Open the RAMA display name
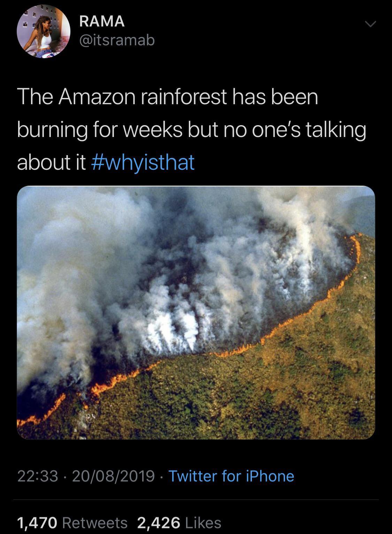Screen dimensions: 392x534 click(x=102, y=21)
